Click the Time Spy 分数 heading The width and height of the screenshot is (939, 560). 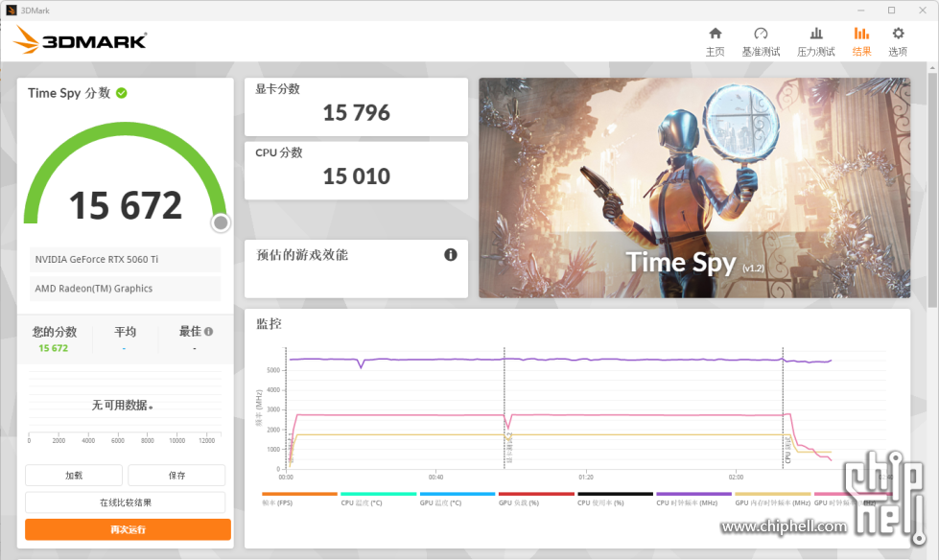coord(69,93)
